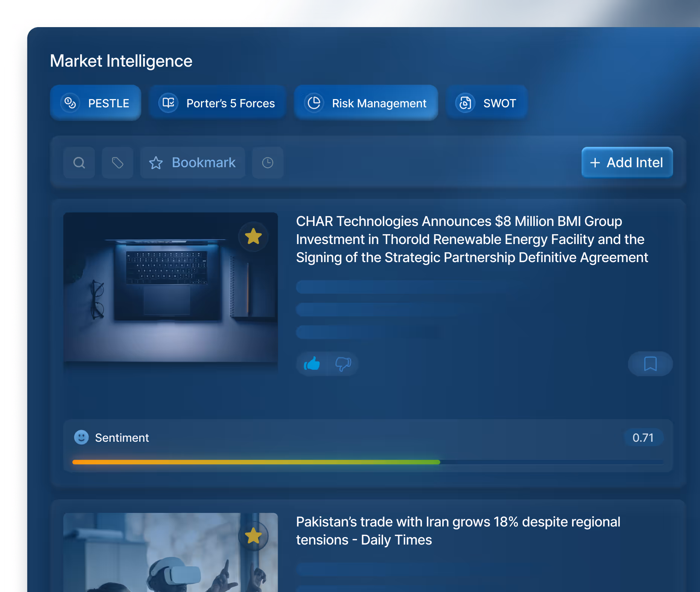Click the Sentiment label text
This screenshot has height=592, width=700.
(122, 438)
